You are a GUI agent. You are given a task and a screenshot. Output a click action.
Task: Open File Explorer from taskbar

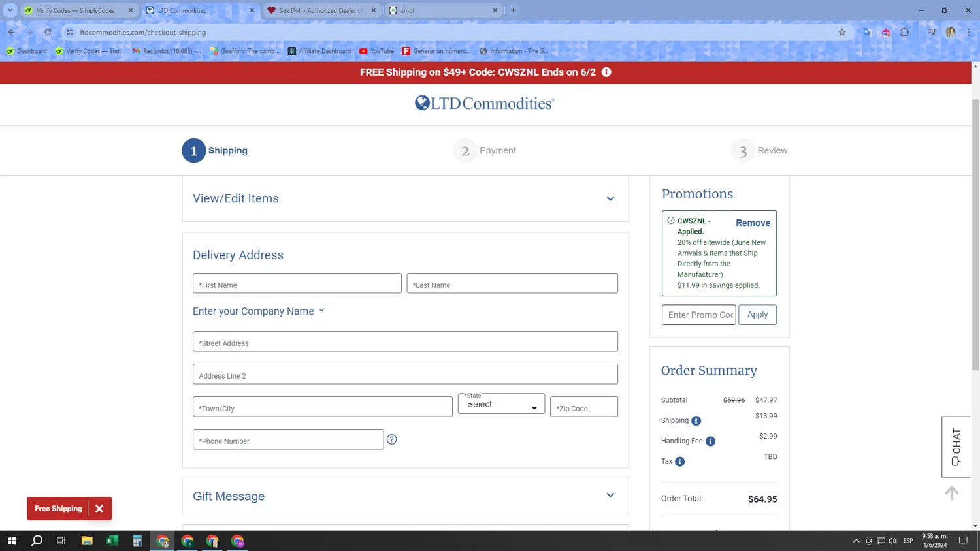click(87, 541)
